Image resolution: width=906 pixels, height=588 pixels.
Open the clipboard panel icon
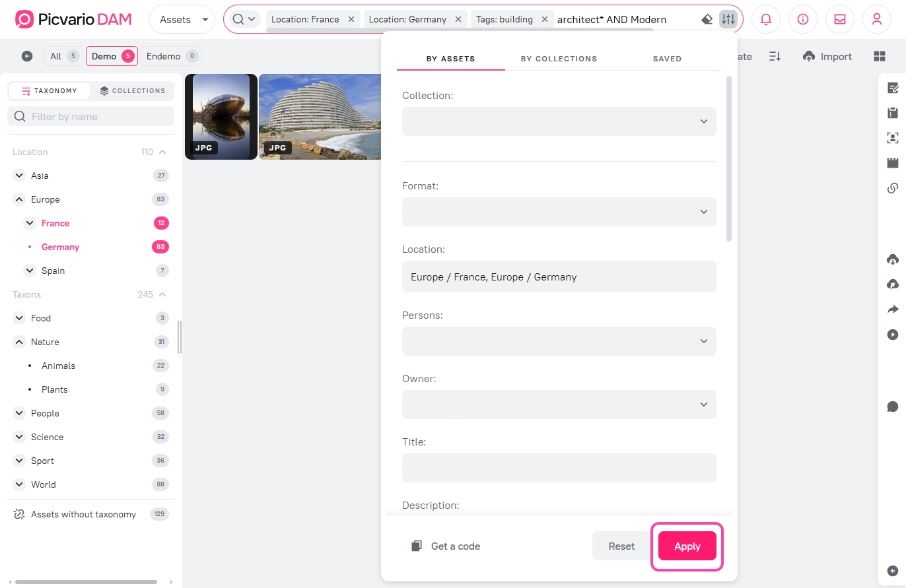tap(893, 113)
